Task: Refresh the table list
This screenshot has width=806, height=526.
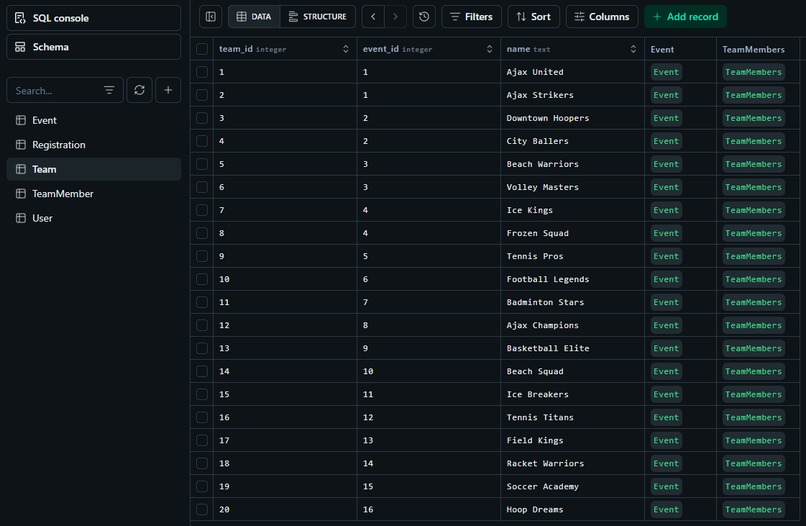Action: click(139, 90)
